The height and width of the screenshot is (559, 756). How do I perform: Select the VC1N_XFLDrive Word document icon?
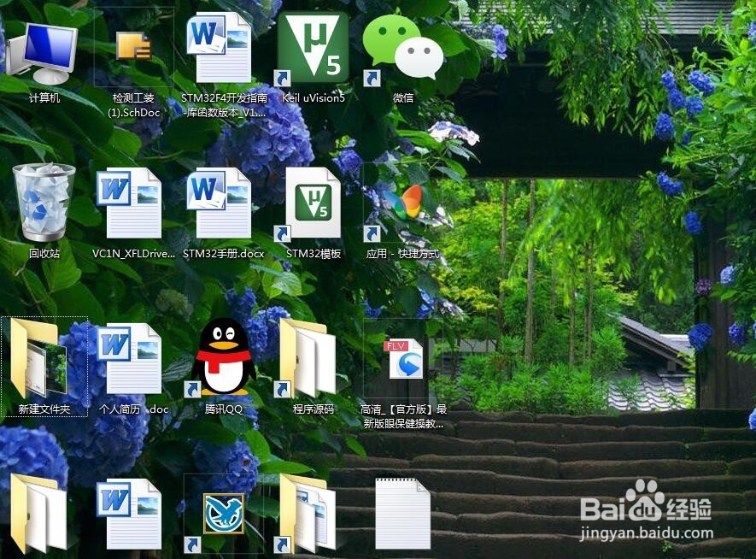(128, 203)
